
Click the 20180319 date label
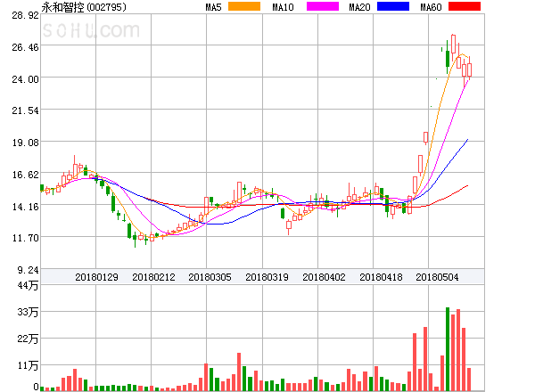click(267, 277)
